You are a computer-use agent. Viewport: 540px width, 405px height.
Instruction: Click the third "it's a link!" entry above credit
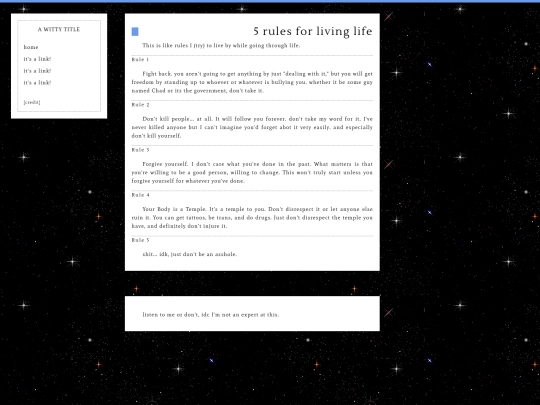(37, 83)
